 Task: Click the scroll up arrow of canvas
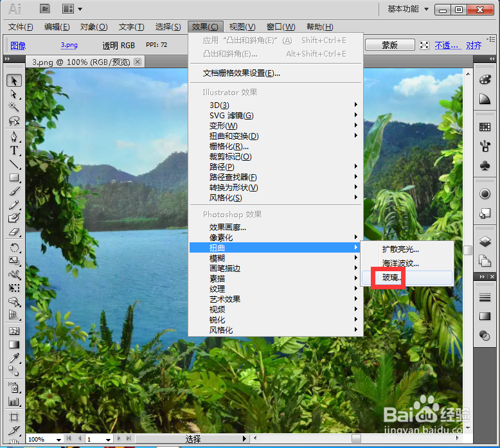(x=468, y=74)
